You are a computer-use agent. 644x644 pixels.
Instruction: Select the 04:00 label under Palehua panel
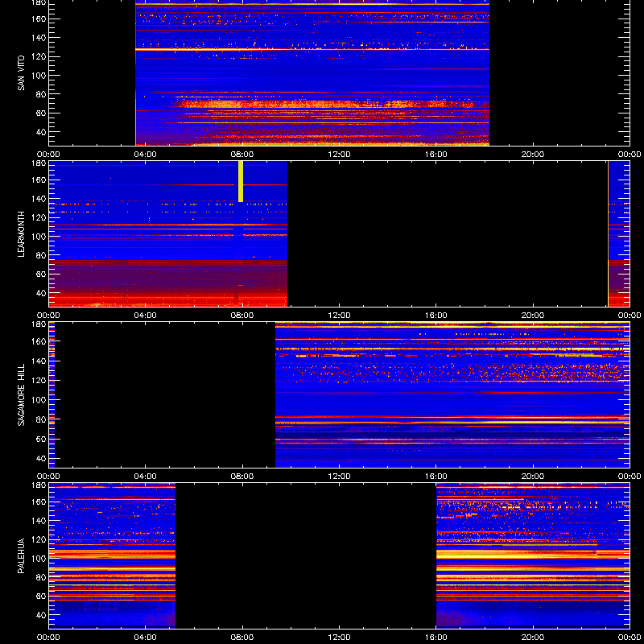coord(146,638)
